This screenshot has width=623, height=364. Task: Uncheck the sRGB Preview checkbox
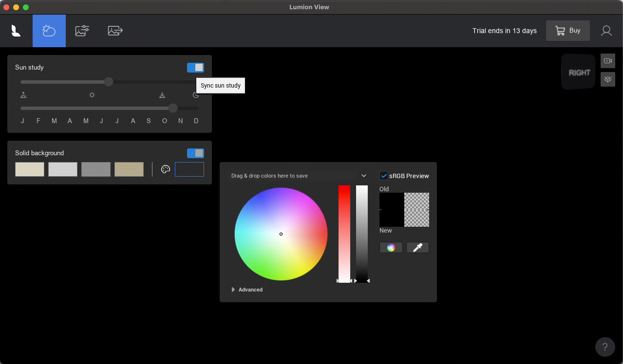click(384, 176)
